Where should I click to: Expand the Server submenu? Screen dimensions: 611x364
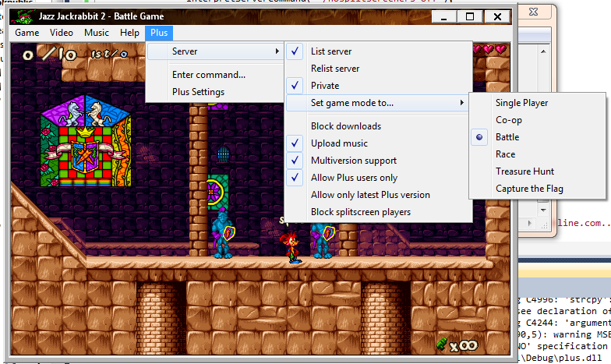(x=214, y=51)
